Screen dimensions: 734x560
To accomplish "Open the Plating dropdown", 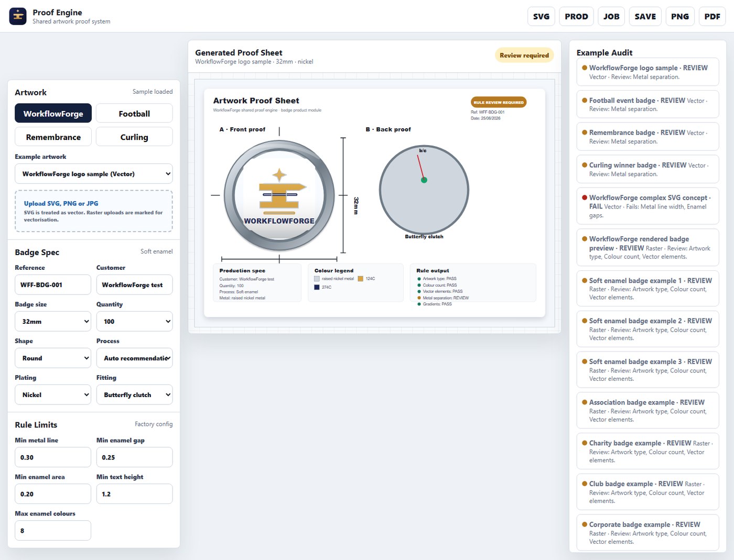I will click(x=53, y=395).
